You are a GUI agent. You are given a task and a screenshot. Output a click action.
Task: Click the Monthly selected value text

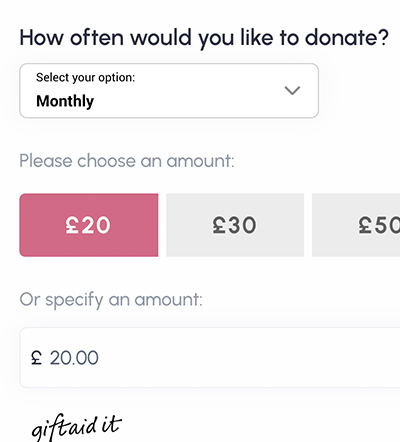point(65,101)
